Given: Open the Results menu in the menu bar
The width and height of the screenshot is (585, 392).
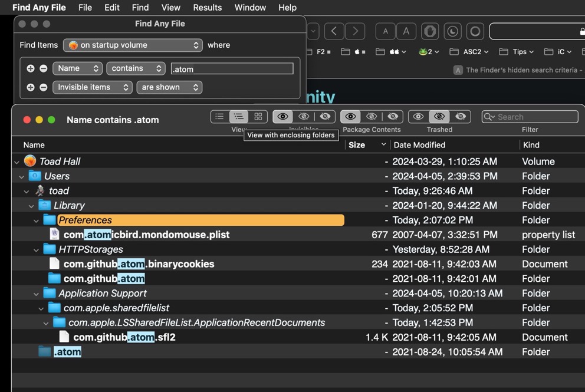Looking at the screenshot, I should [x=207, y=8].
